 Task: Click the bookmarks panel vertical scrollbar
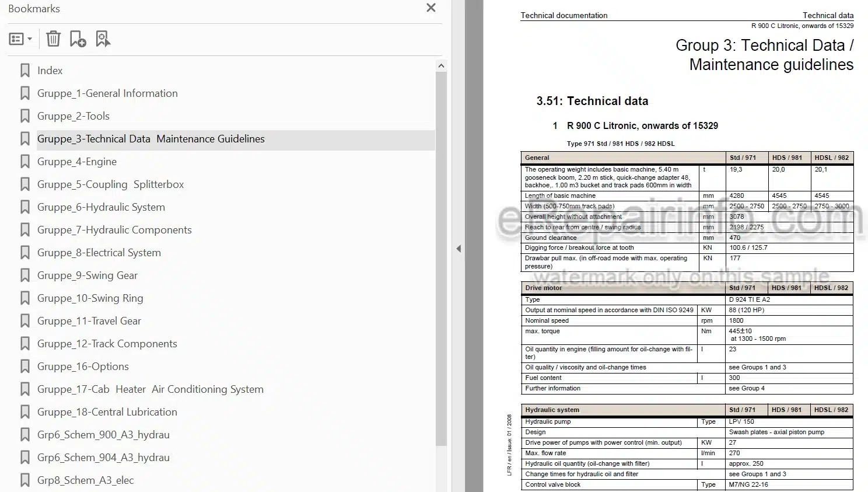pos(441,259)
